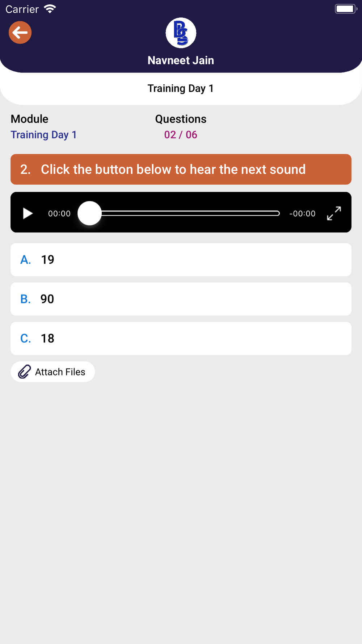Click the paperclip icon

tap(25, 372)
